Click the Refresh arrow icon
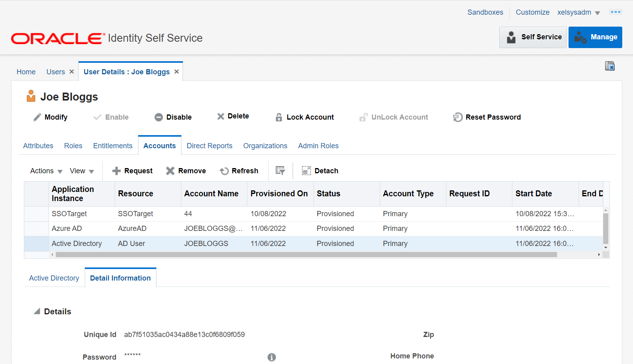The width and height of the screenshot is (633, 364). (224, 171)
